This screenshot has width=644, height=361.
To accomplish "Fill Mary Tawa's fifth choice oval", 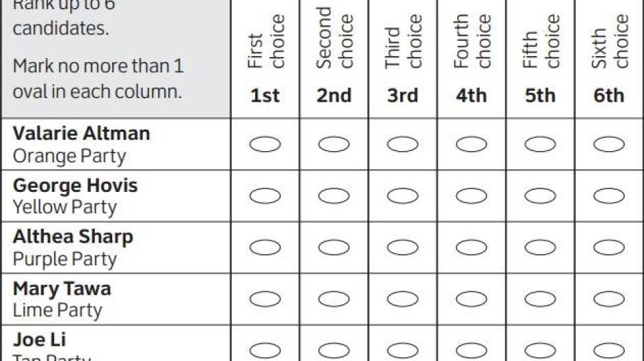I will [x=540, y=298].
